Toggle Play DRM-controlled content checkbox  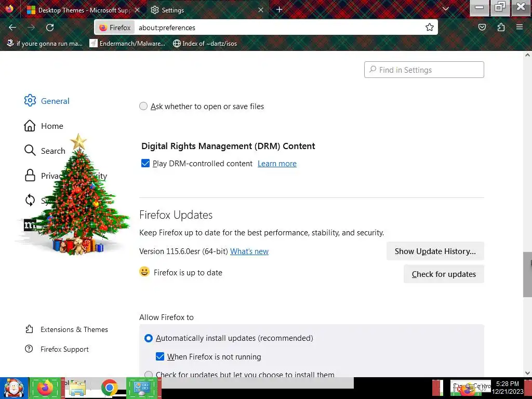[x=145, y=164]
